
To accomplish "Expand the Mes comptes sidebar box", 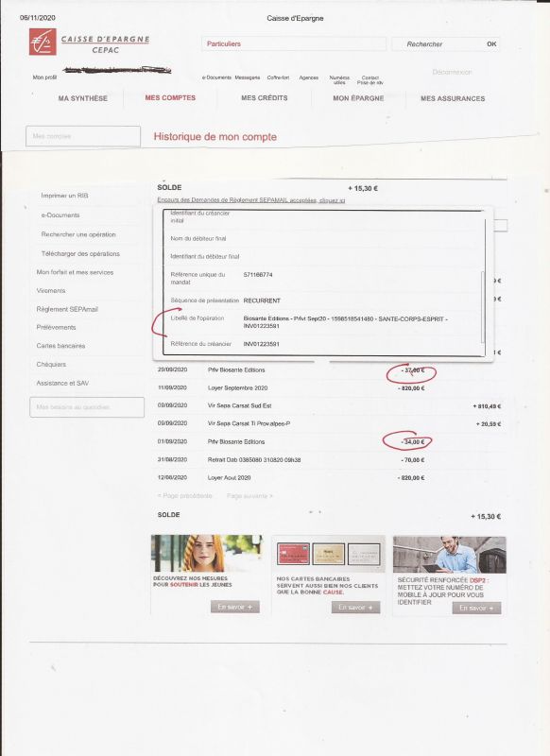I will [x=83, y=136].
